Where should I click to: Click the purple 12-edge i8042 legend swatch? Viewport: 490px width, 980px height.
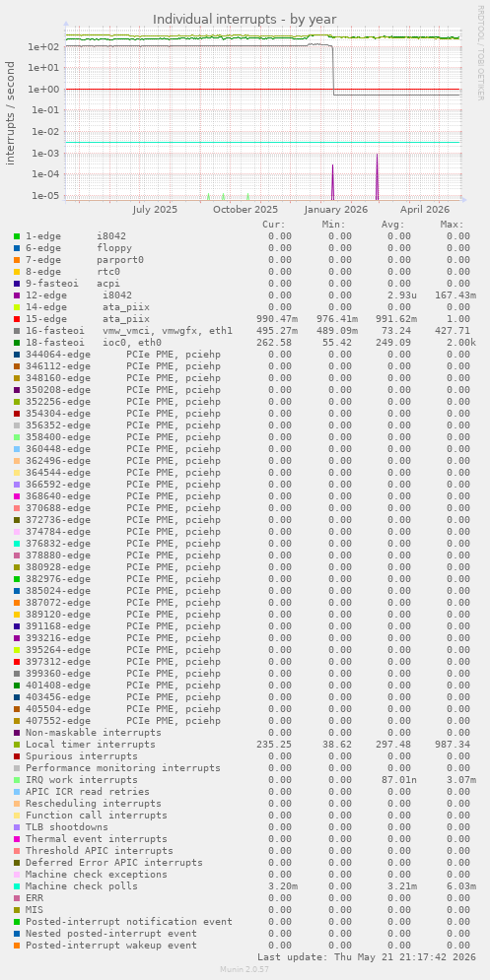point(17,295)
